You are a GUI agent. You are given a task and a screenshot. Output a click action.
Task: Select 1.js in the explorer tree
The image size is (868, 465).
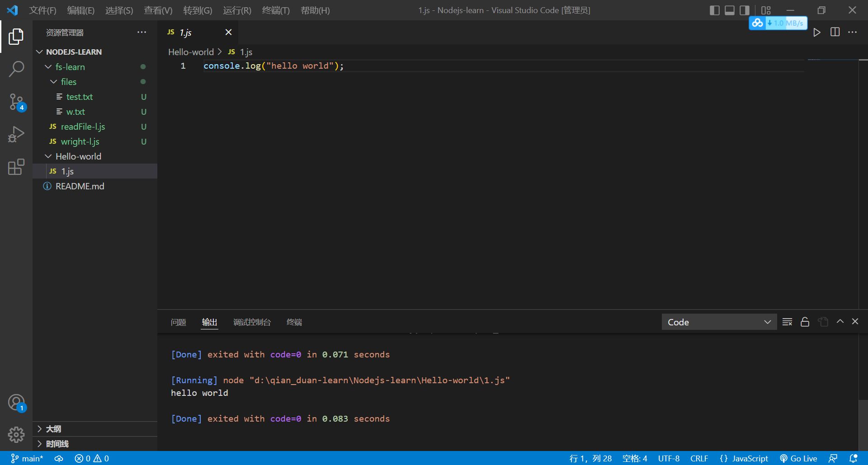click(x=95, y=171)
